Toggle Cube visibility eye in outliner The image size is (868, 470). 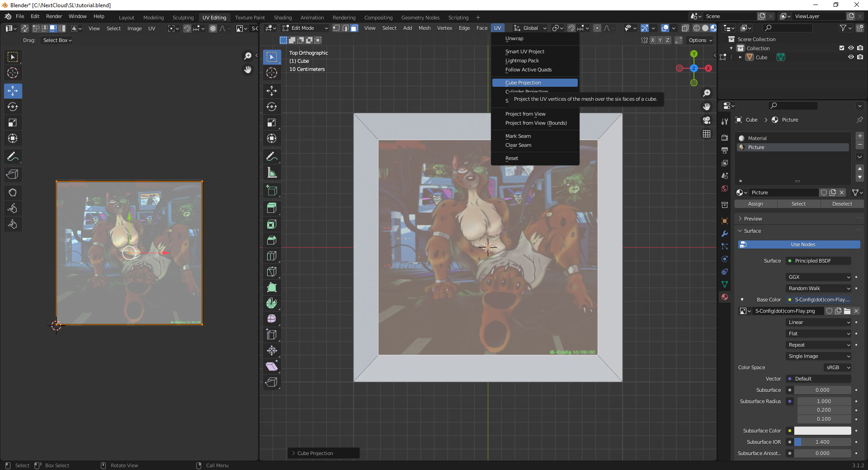pos(851,57)
